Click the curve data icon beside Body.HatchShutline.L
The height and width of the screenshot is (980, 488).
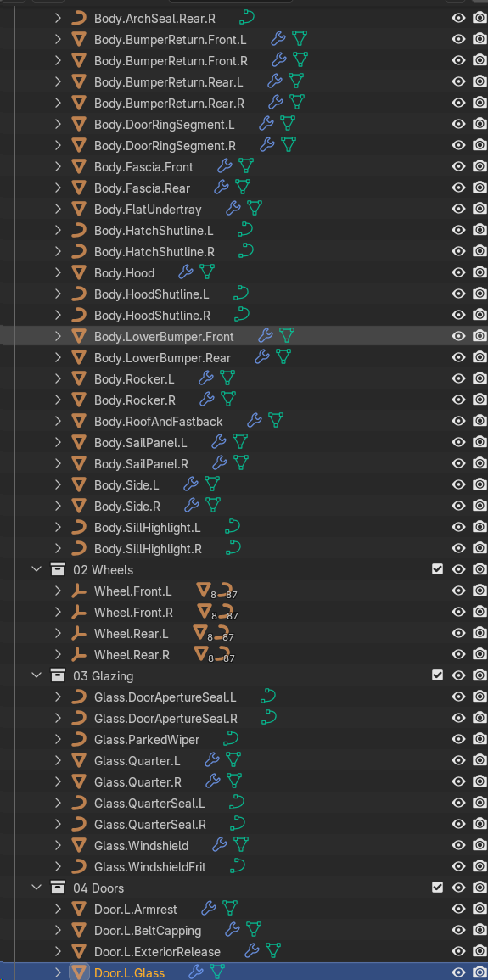pyautogui.click(x=245, y=229)
